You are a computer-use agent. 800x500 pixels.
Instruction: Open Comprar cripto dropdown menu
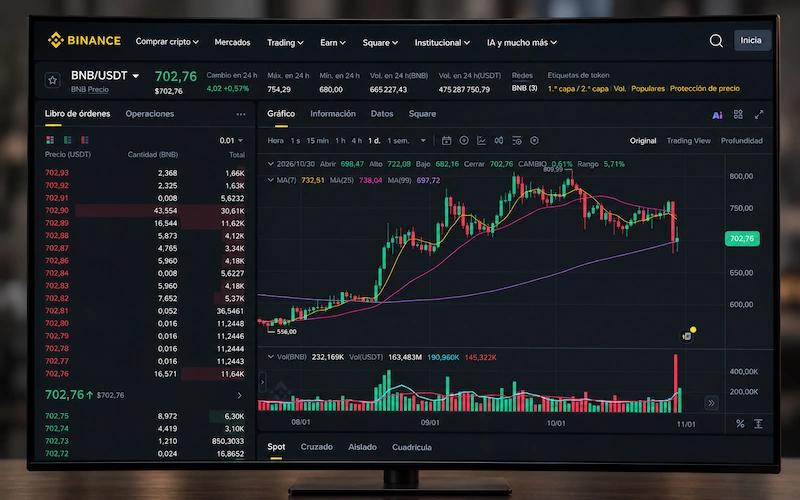click(167, 42)
